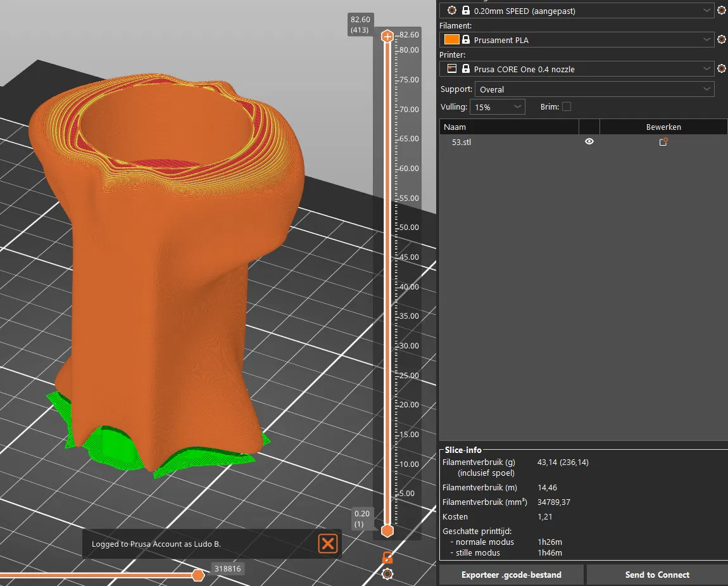Enable the Brim checkbox
This screenshot has width=728, height=586.
pyautogui.click(x=567, y=107)
